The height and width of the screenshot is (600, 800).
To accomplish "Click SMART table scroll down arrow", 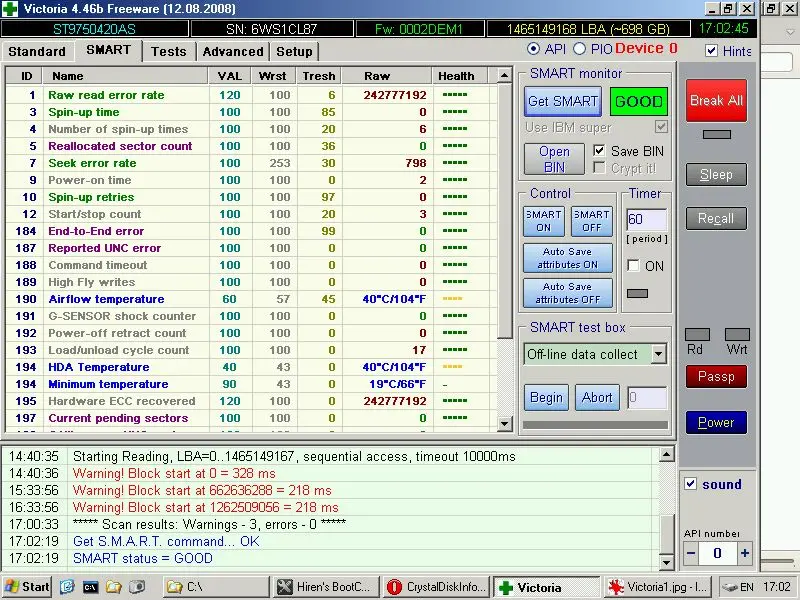I will (x=504, y=423).
